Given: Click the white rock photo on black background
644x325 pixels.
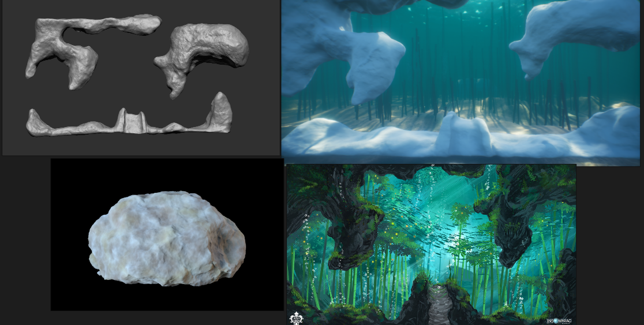Looking at the screenshot, I should pos(167,234).
